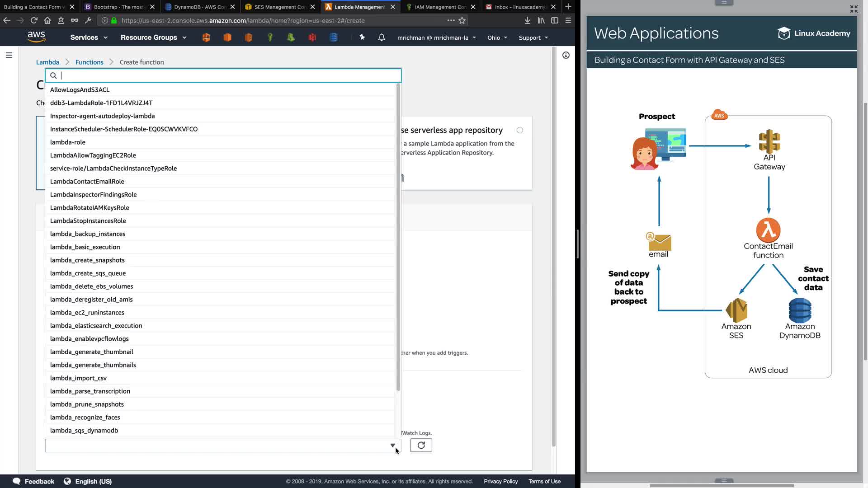This screenshot has height=488, width=868.
Task: Click the pin shortcuts icon in AWS header
Action: (x=362, y=38)
